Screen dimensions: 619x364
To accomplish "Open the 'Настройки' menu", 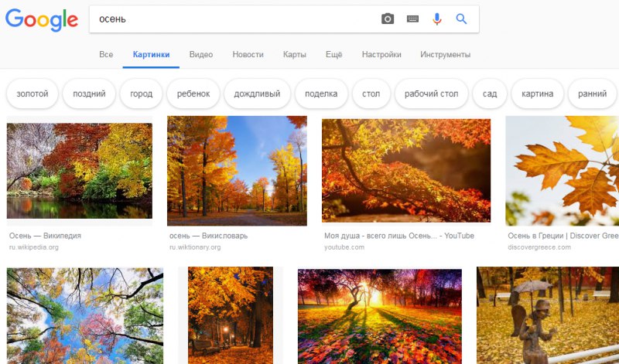I will point(381,54).
